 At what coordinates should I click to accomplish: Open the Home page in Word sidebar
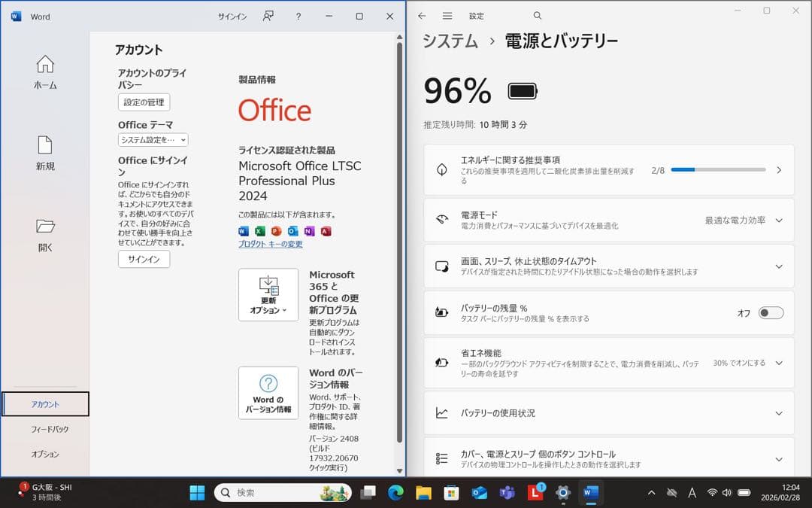45,72
